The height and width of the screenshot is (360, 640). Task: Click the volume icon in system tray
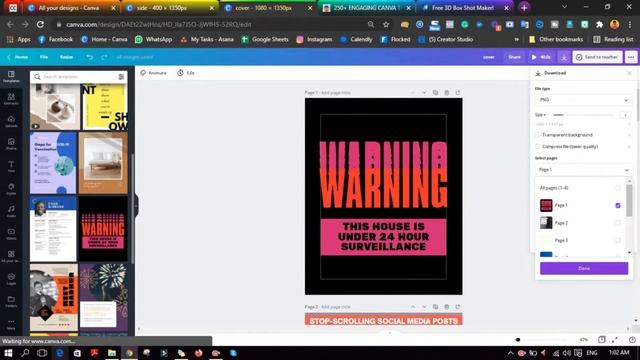(x=567, y=353)
